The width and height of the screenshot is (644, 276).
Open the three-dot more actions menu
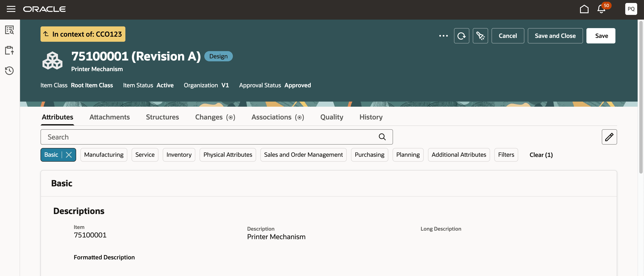click(x=443, y=36)
